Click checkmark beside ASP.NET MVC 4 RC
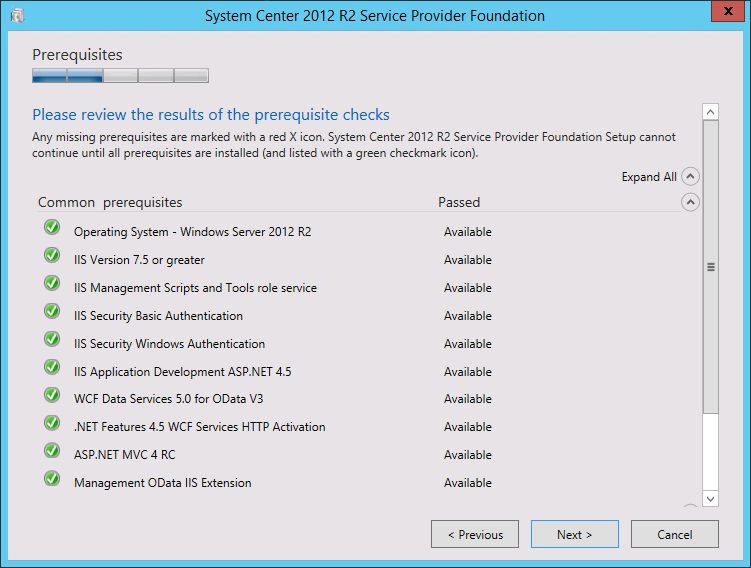Viewport: 751px width, 568px height. [52, 451]
